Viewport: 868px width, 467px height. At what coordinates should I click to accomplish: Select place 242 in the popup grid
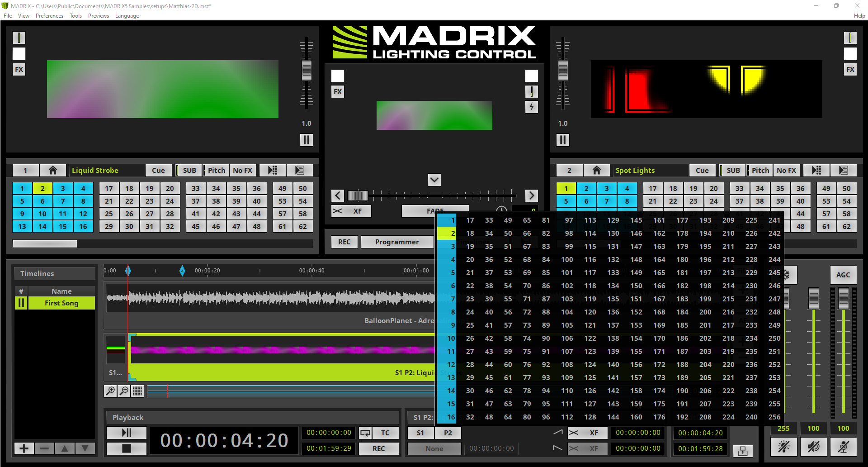[x=774, y=233]
